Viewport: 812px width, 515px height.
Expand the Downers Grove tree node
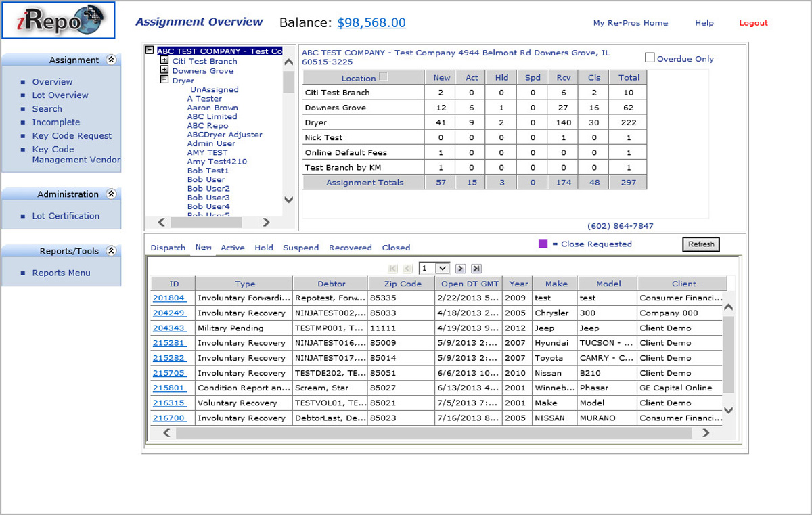point(164,70)
